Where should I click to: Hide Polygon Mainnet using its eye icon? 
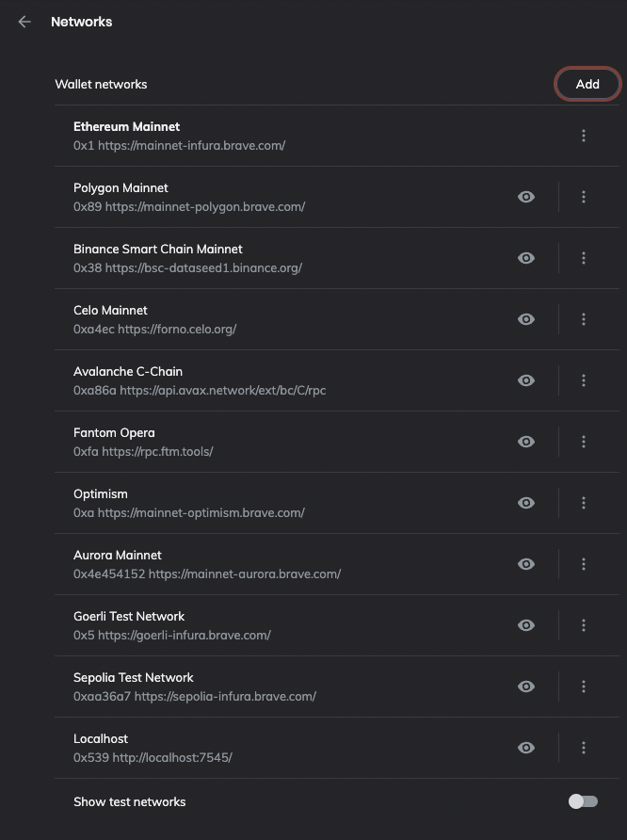pyautogui.click(x=526, y=197)
